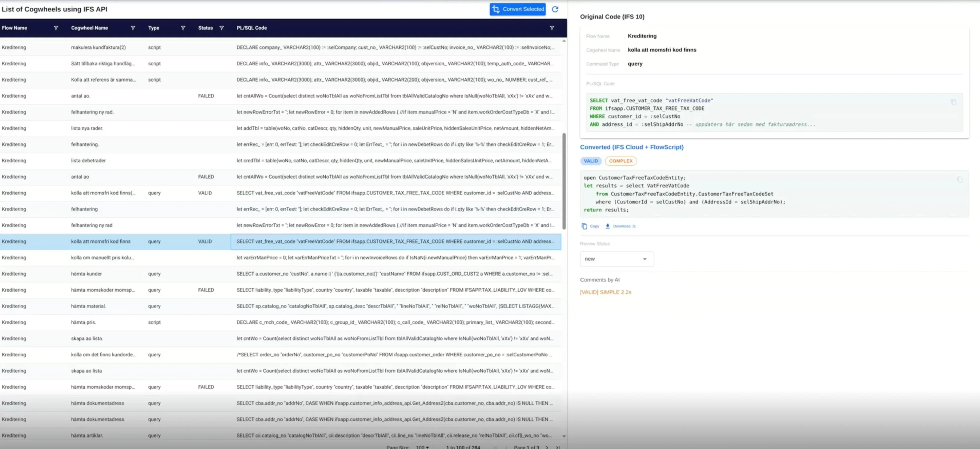Image resolution: width=980 pixels, height=449 pixels.
Task: Select the hämta pris. row
Action: 280,322
